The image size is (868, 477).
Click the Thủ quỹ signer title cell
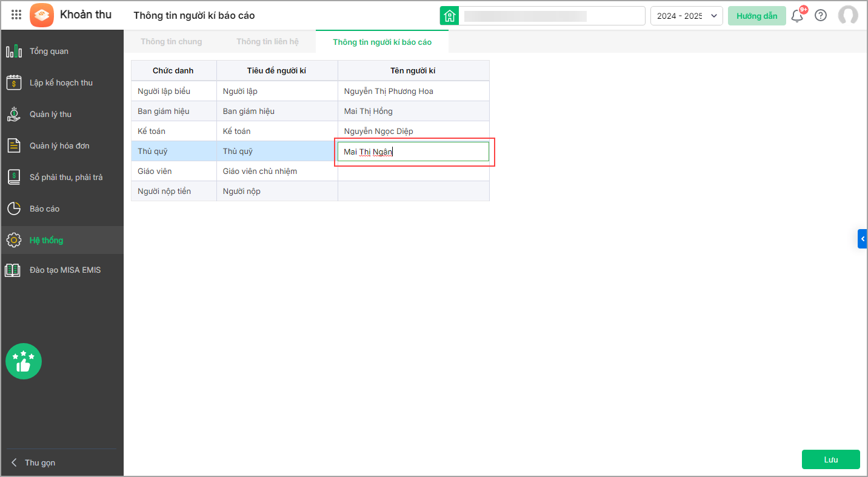point(277,151)
